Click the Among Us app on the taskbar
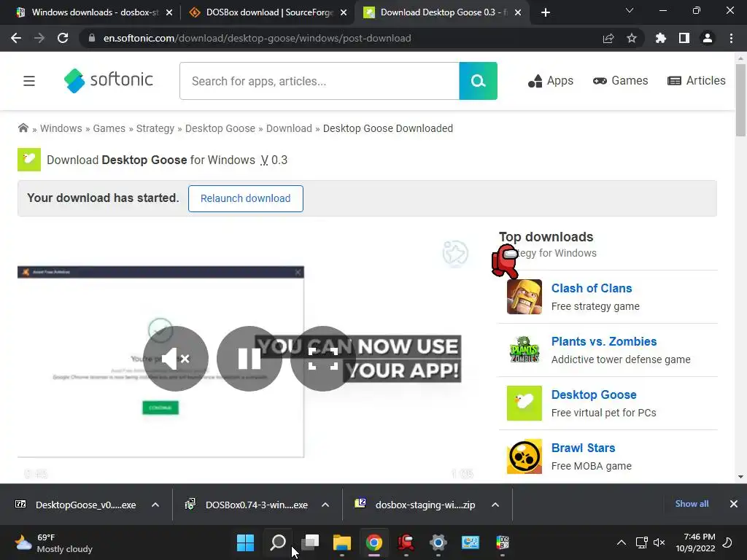The image size is (747, 560). coord(406,542)
